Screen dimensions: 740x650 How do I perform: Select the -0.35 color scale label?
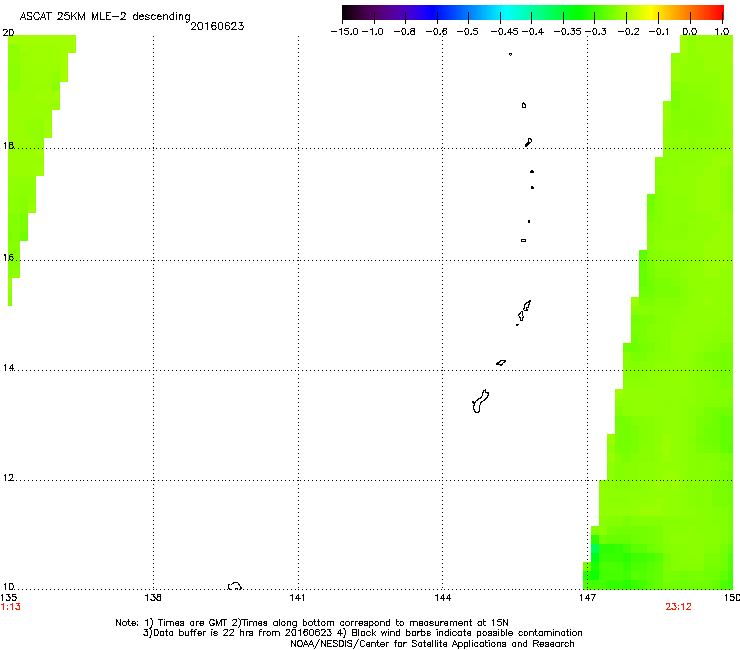coord(568,32)
